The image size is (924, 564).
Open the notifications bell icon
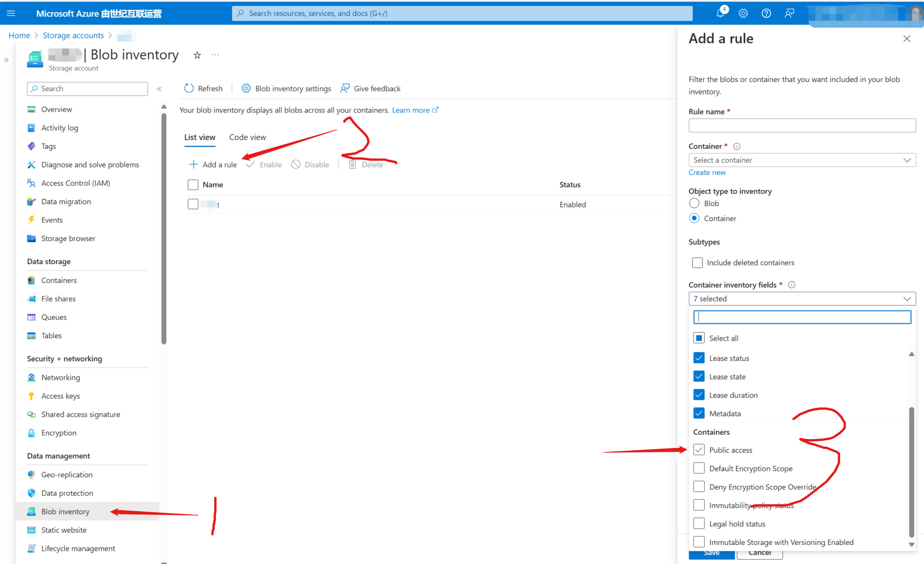pyautogui.click(x=720, y=13)
